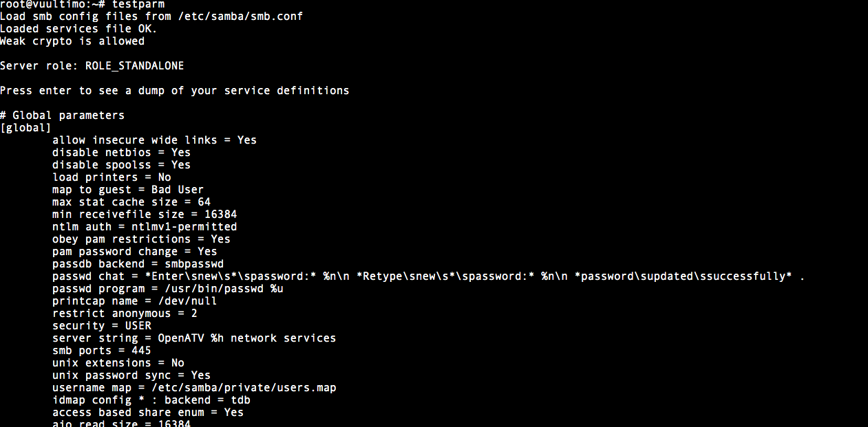Click the 'Loaded services file OK.' line
The image size is (868, 427).
click(x=78, y=29)
